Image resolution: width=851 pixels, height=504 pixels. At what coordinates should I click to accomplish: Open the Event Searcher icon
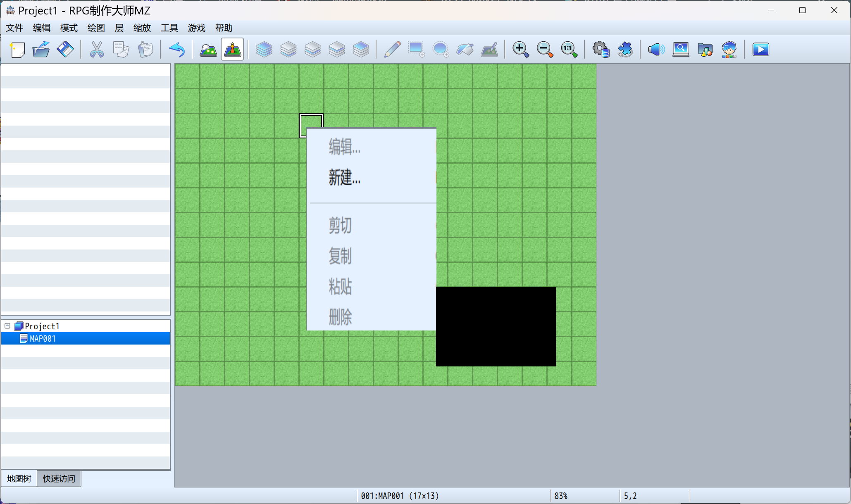pyautogui.click(x=680, y=50)
